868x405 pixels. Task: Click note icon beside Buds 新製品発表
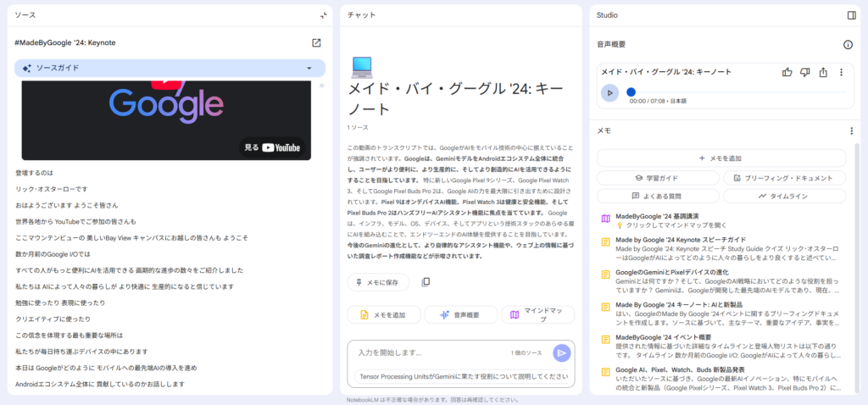pos(605,372)
